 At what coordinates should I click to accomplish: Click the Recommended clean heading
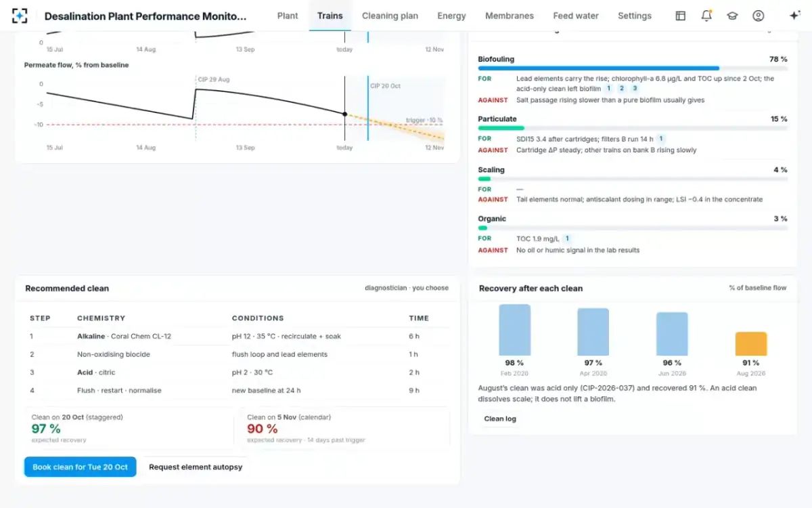click(67, 288)
